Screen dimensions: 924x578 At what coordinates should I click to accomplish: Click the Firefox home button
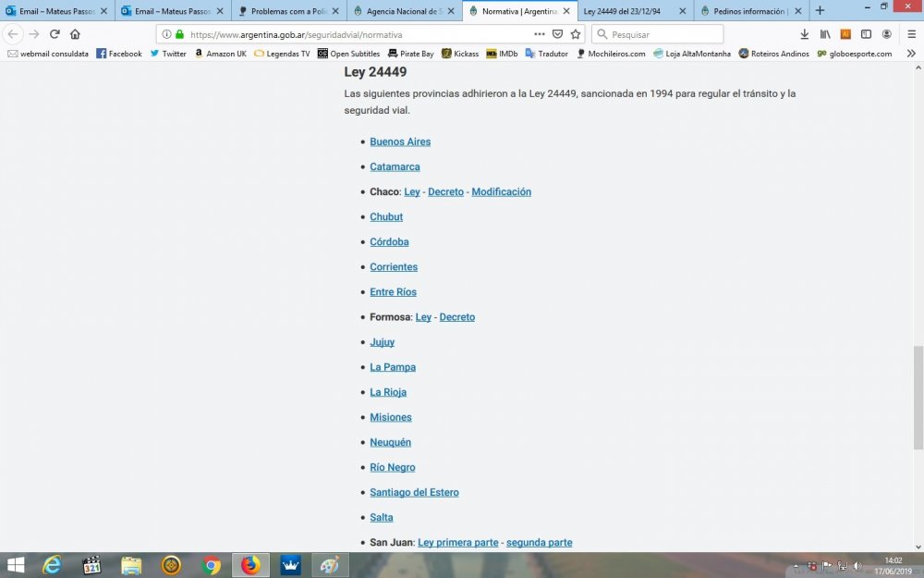[x=75, y=34]
